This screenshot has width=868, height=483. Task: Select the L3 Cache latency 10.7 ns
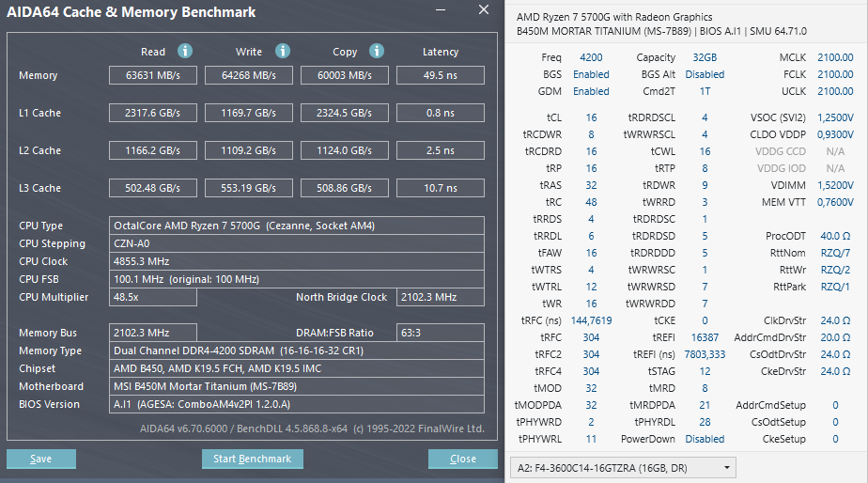[440, 188]
